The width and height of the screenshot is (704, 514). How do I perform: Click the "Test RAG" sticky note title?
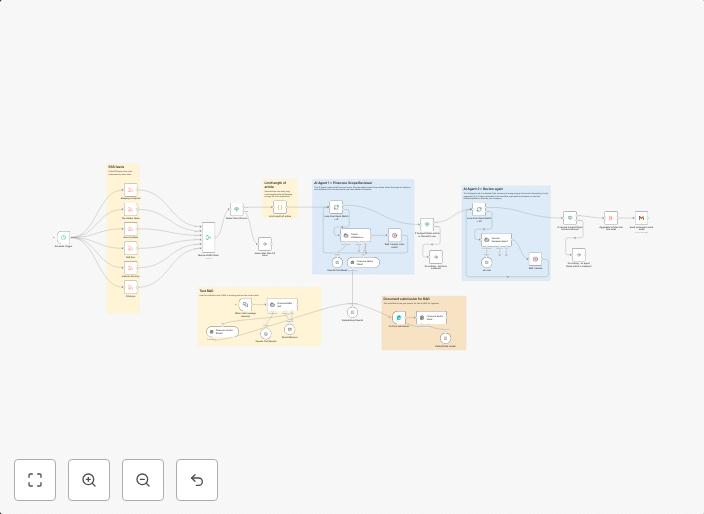click(206, 291)
